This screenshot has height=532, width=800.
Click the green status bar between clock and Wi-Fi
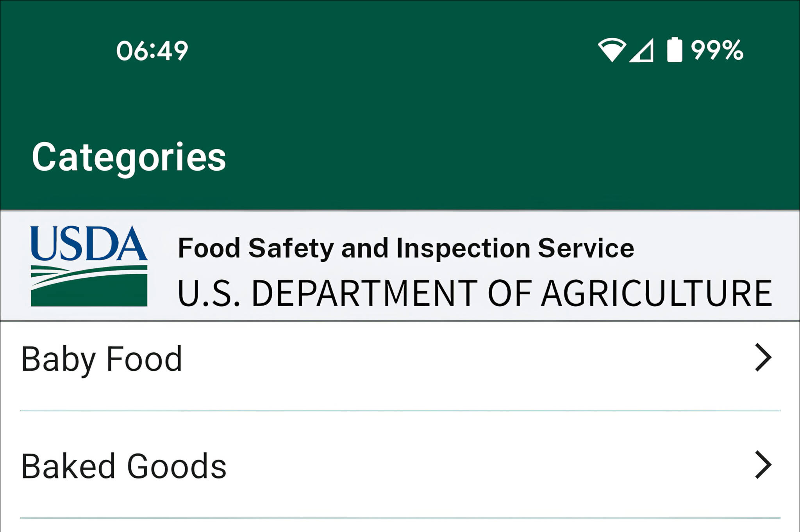coord(391,51)
